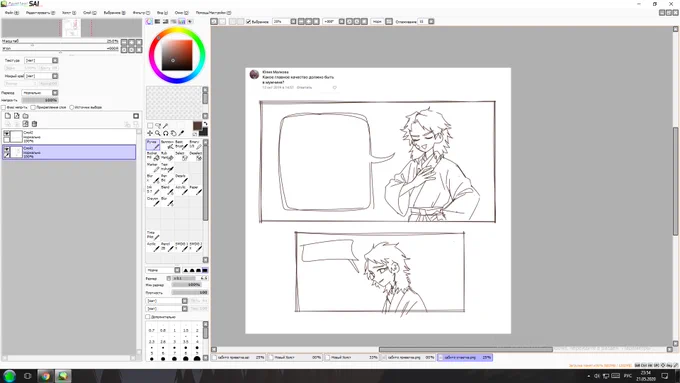680x383 pixels.
Task: Select the hand pan tool
Action: click(173, 133)
